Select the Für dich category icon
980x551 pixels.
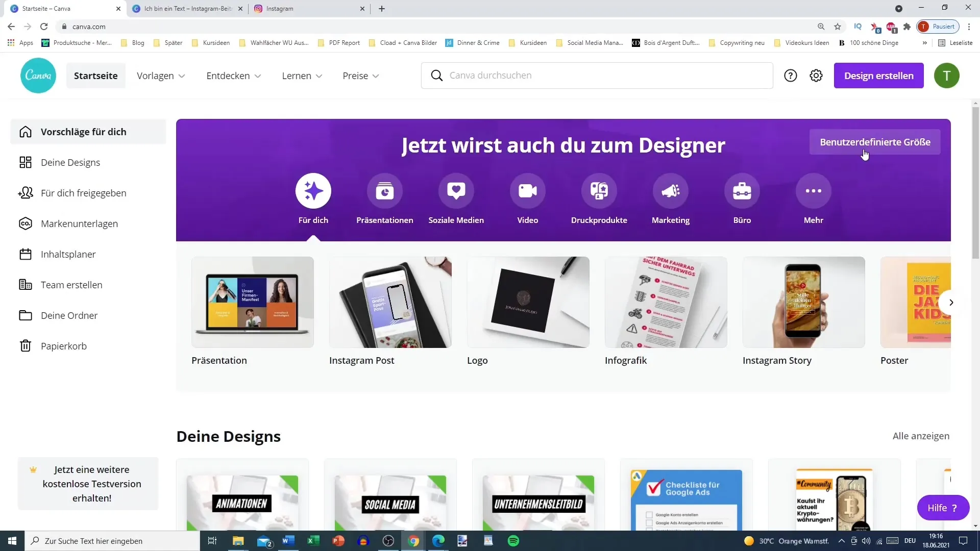[x=313, y=191]
